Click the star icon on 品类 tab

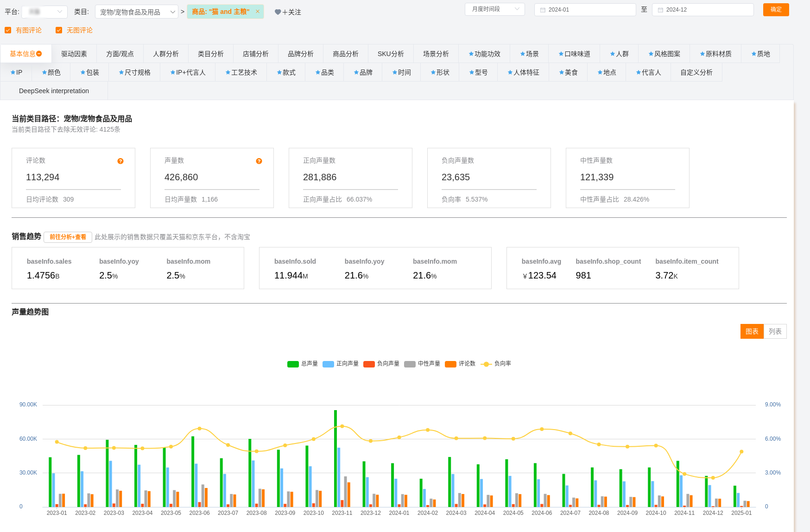(x=318, y=73)
